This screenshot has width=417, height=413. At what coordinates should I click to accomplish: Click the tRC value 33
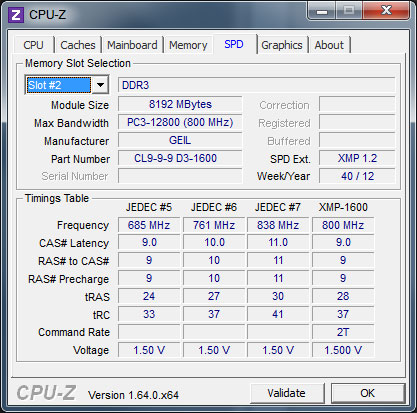[x=149, y=314]
